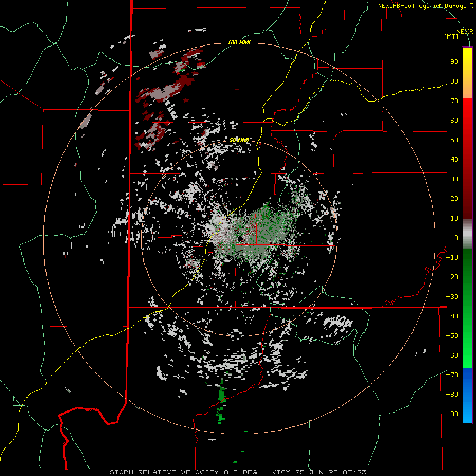Image resolution: width=476 pixels, height=476 pixels.
Task: Click the 0 value on velocity scale
Action: (456, 238)
